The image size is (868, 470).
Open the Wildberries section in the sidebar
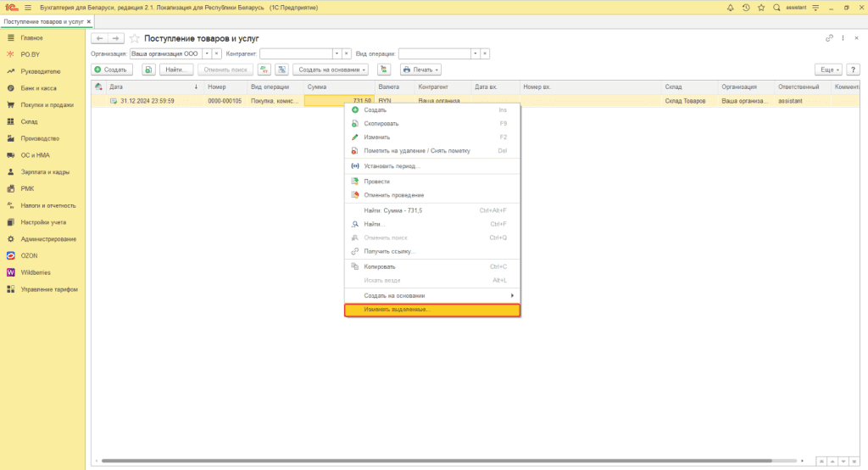coord(36,272)
